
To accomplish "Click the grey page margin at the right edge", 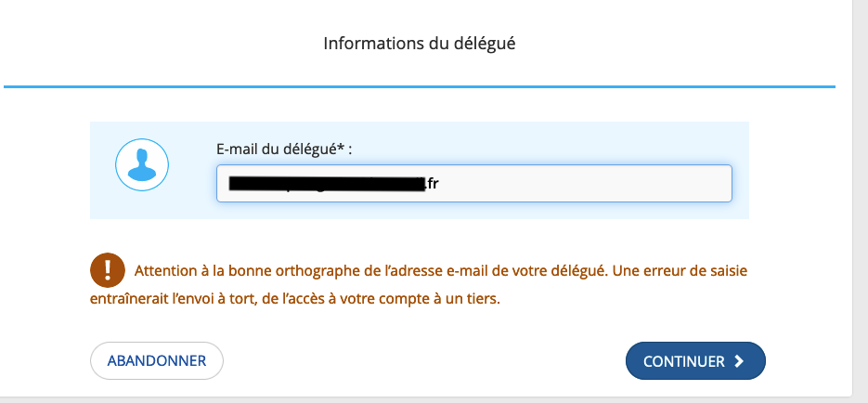I will 861,200.
